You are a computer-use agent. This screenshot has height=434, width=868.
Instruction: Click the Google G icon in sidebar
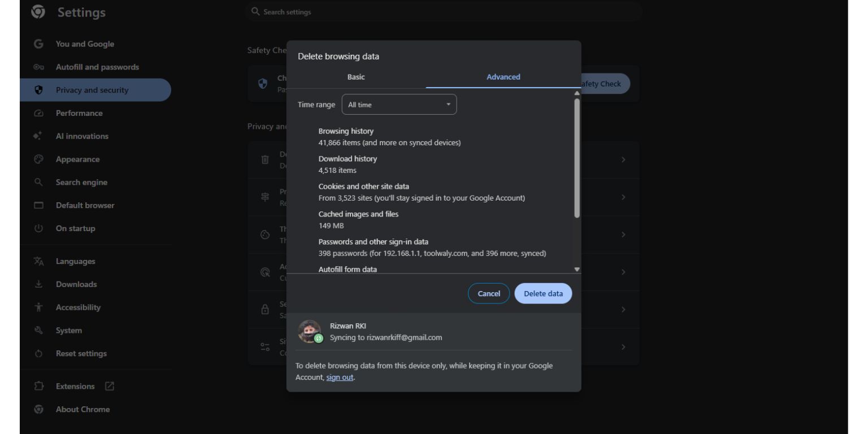click(x=38, y=44)
